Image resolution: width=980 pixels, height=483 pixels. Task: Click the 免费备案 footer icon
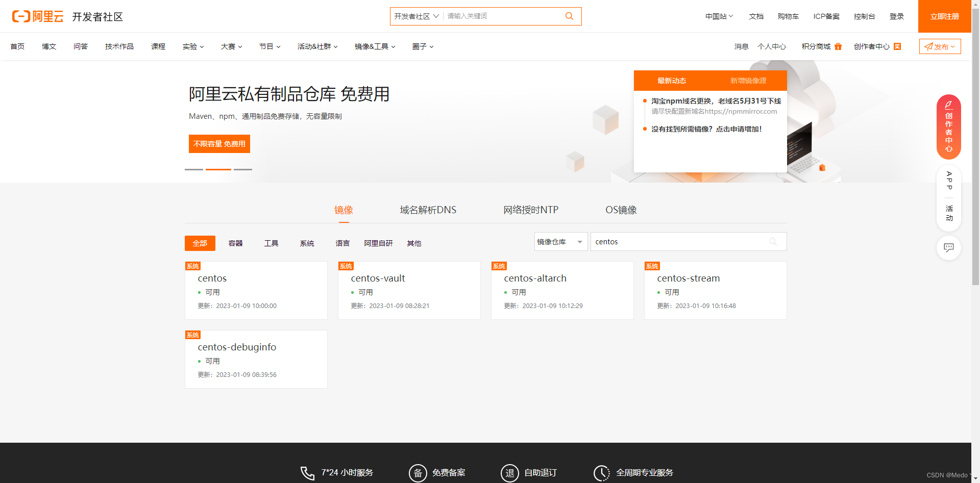(x=418, y=473)
